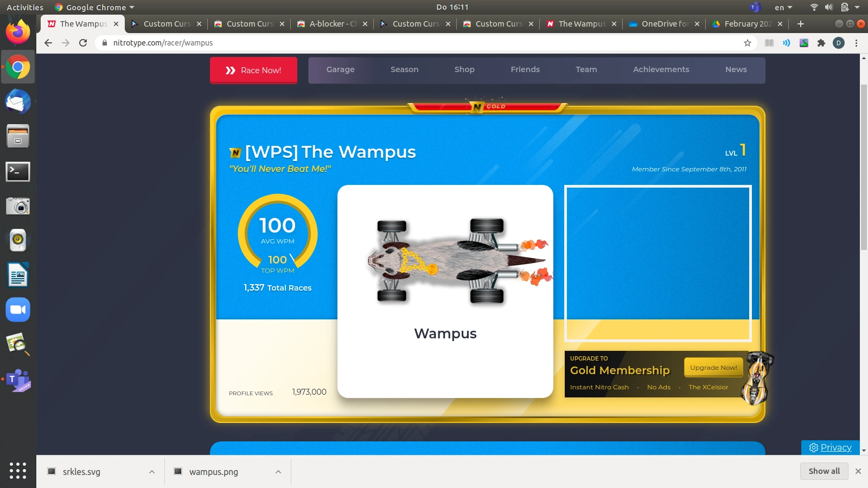This screenshot has height=488, width=868.
Task: Click Upgrade Now! for Gold Membership
Action: point(713,367)
